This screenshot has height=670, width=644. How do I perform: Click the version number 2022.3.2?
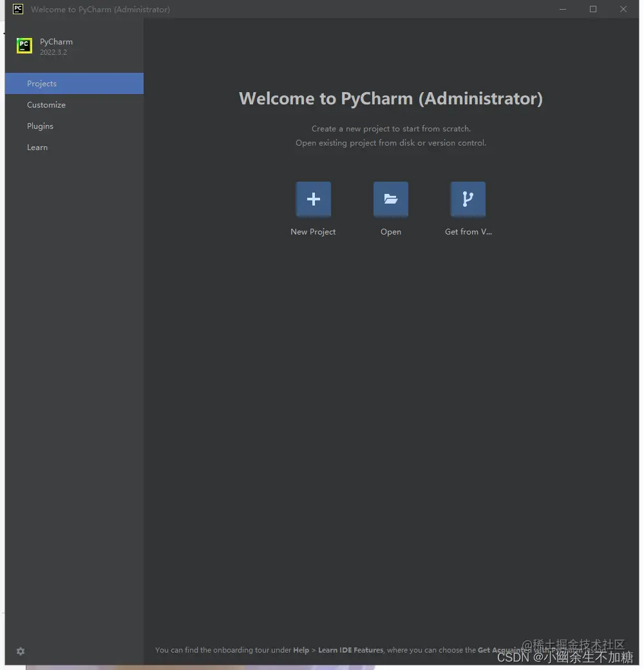click(x=53, y=52)
